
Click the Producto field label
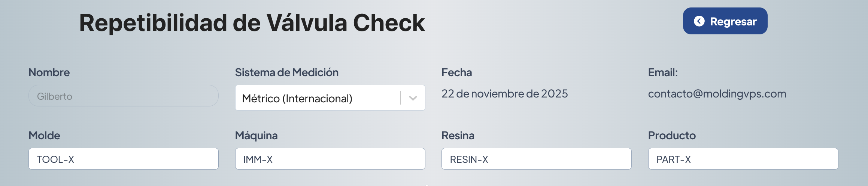click(x=672, y=136)
